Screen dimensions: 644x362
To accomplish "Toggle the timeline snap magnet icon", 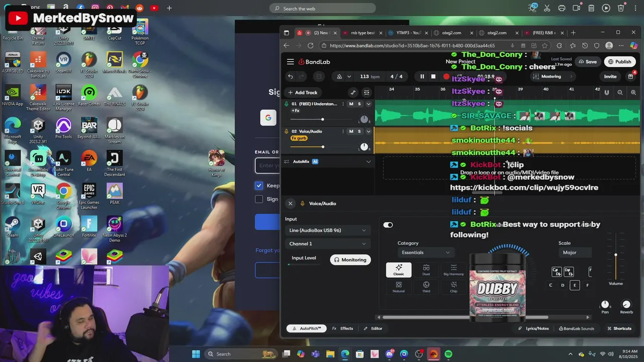I will coord(607,93).
